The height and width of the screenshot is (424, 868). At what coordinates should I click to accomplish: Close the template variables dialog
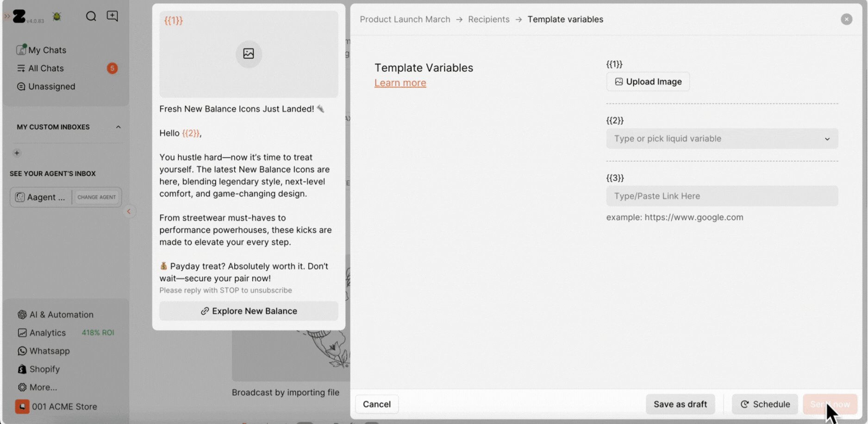tap(846, 19)
